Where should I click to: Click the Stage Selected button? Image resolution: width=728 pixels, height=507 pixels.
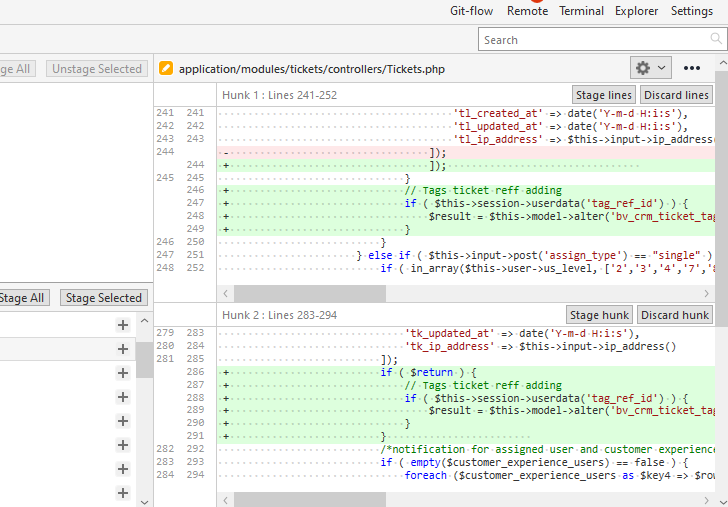pyautogui.click(x=104, y=298)
